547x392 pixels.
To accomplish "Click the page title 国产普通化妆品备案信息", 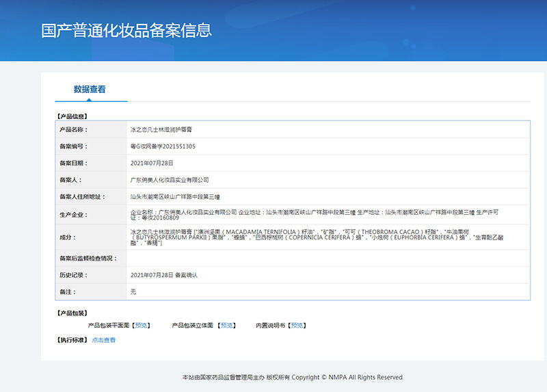I will pyautogui.click(x=126, y=31).
